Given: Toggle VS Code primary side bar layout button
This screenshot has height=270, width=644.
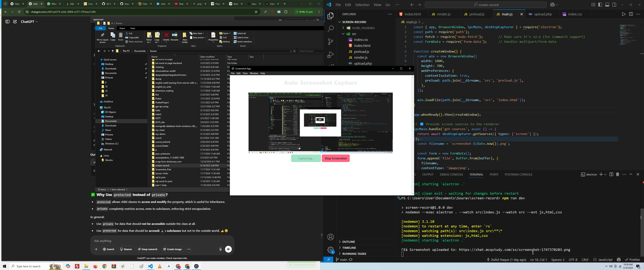Looking at the screenshot, I should click(x=600, y=5).
